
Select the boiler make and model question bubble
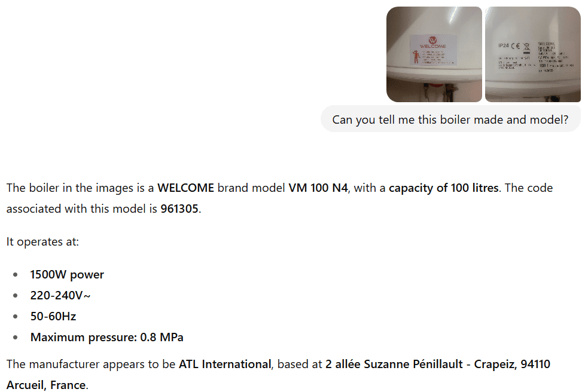450,120
